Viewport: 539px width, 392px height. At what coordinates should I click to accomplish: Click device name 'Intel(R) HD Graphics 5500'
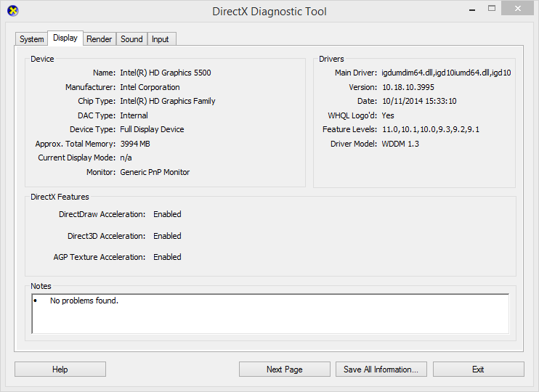[166, 73]
